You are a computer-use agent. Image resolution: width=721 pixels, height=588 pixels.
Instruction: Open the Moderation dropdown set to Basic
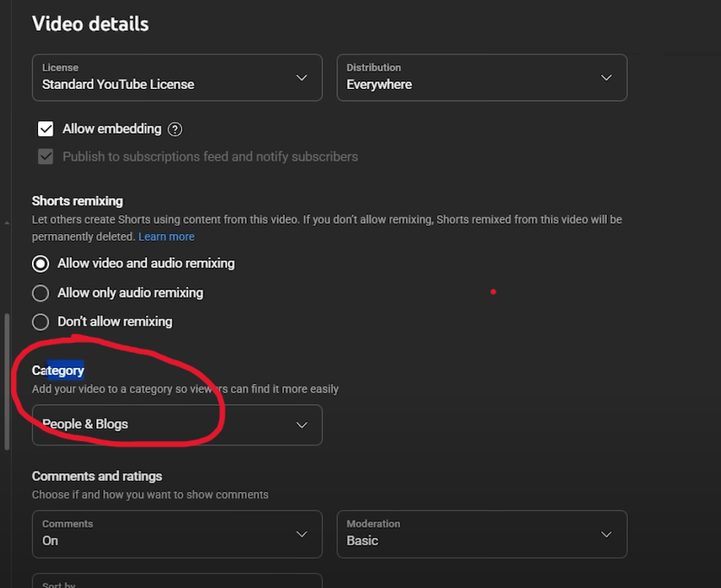pos(482,534)
